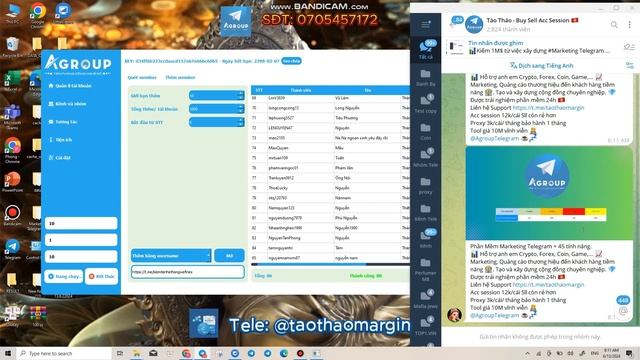The image size is (640, 360).
Task: Open the kênh Tele folder in Telegram
Action: point(425,212)
